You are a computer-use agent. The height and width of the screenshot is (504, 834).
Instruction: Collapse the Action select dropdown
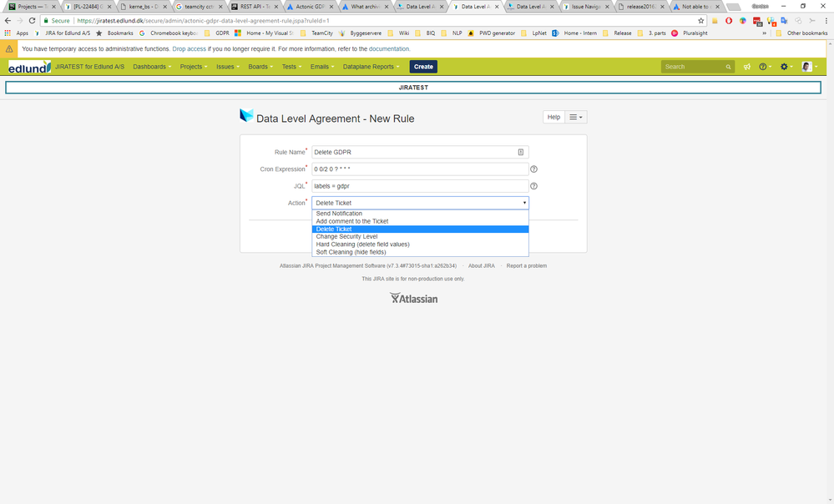coord(420,203)
